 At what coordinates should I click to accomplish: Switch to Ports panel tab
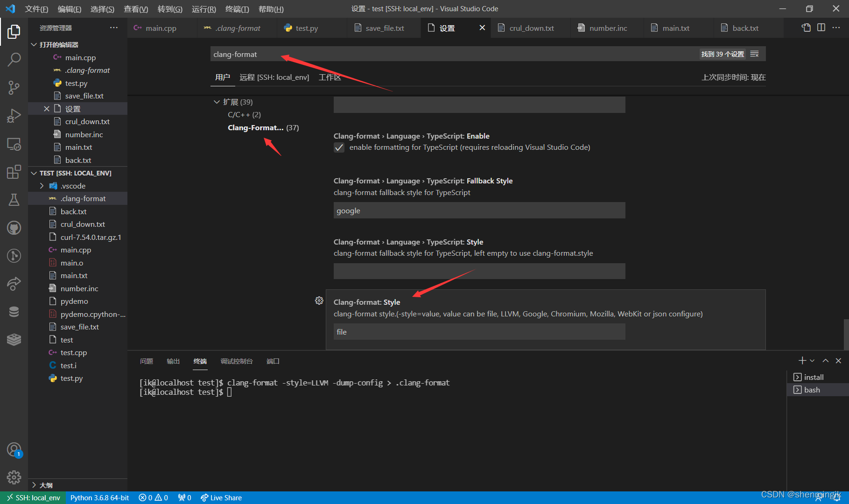273,361
